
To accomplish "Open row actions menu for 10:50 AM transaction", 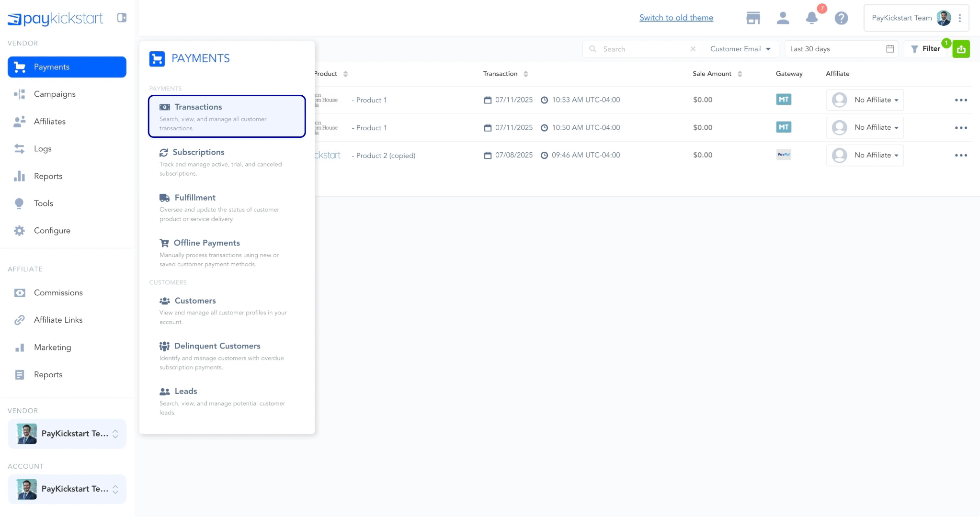I will pyautogui.click(x=961, y=128).
